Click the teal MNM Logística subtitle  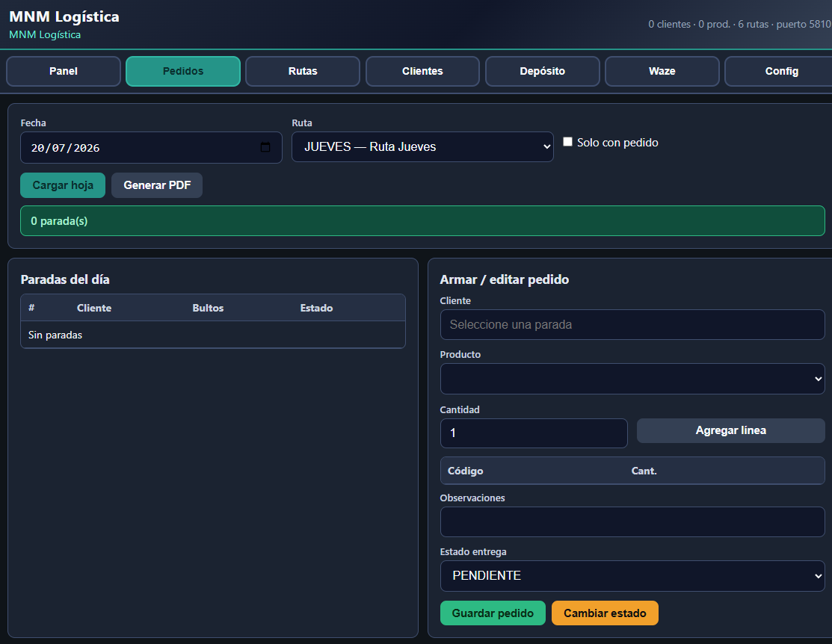coord(45,34)
